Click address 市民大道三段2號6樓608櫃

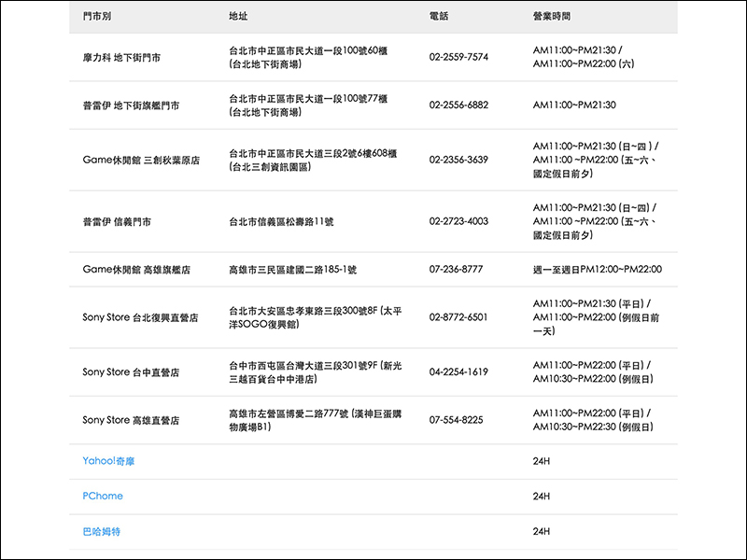313,160
